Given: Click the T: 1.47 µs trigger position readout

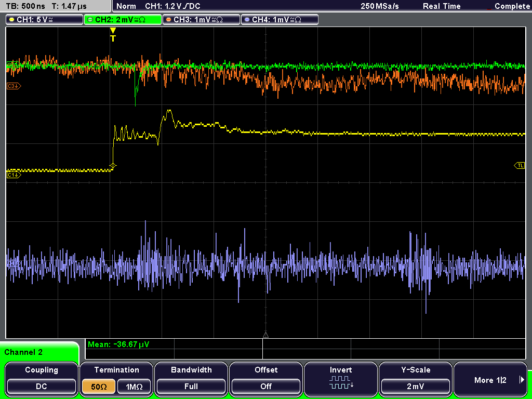Looking at the screenshot, I should pos(69,6).
